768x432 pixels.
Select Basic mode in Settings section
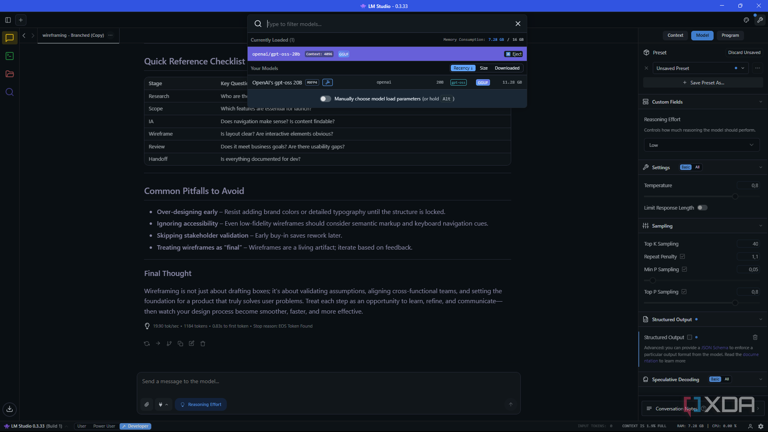pyautogui.click(x=685, y=167)
